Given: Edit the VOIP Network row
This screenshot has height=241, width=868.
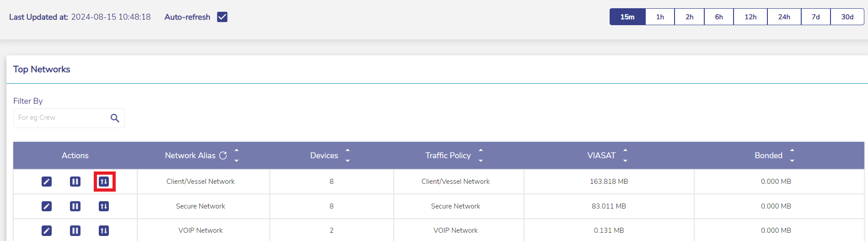Looking at the screenshot, I should tap(47, 230).
